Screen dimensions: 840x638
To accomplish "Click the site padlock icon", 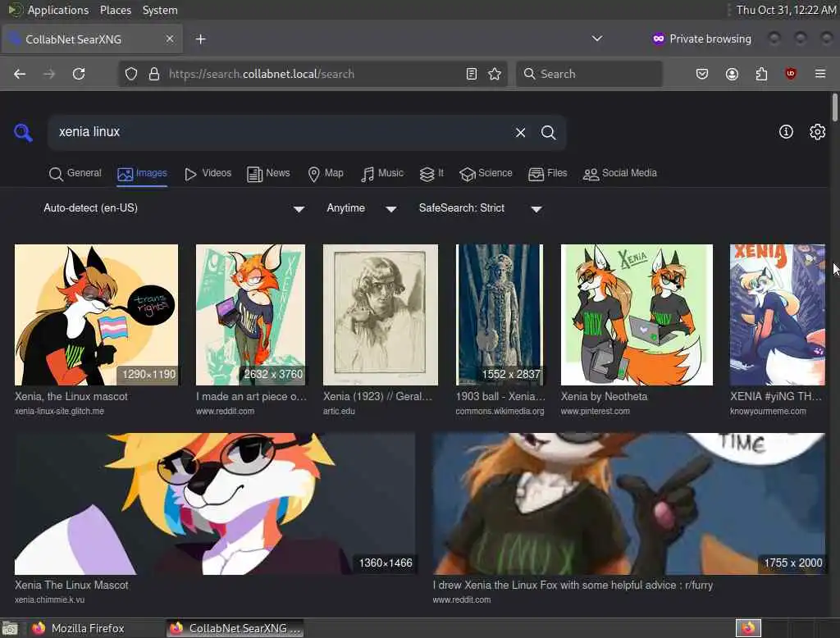I will (154, 74).
